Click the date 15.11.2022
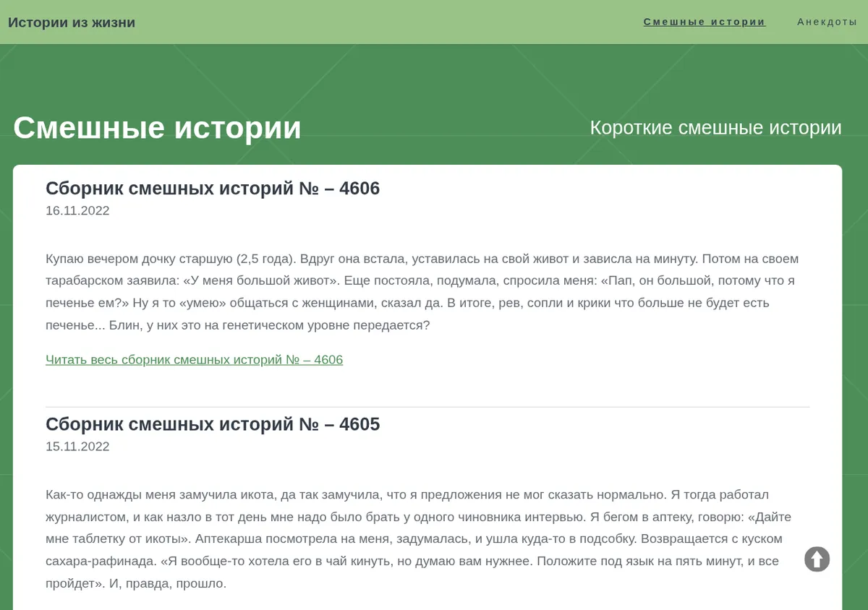Viewport: 868px width, 610px height. tap(77, 447)
